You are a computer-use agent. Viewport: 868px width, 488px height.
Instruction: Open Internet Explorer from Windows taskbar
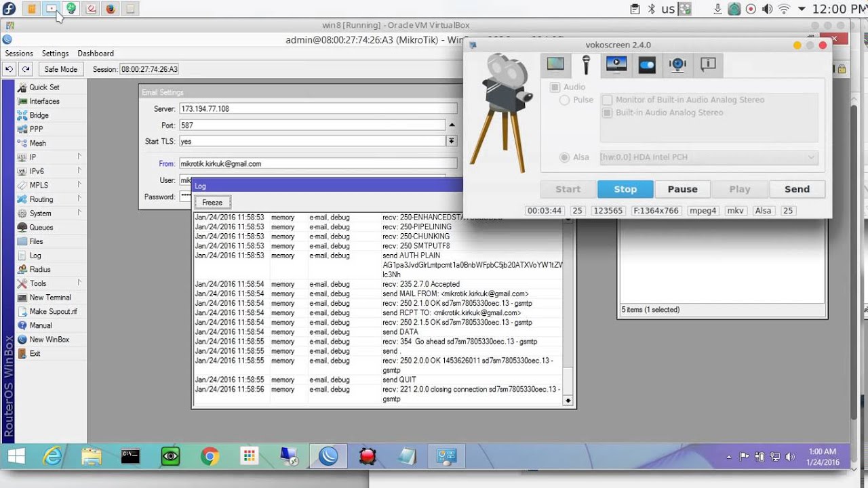click(x=53, y=457)
